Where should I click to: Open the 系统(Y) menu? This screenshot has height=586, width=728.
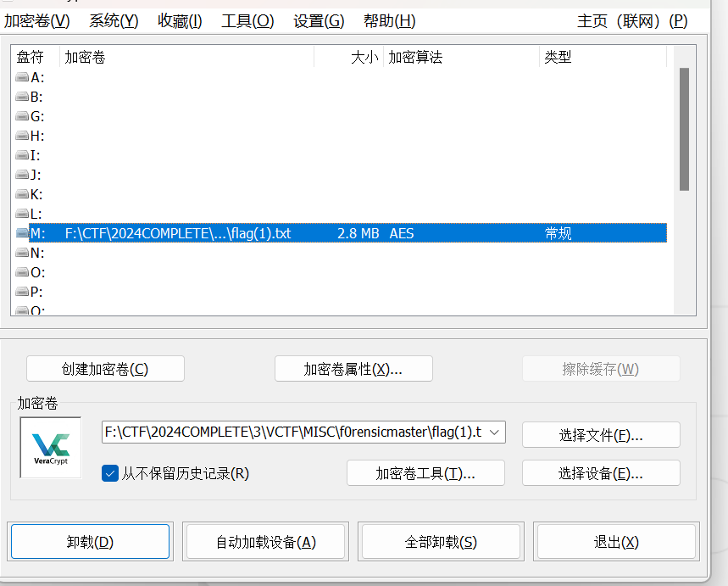(x=114, y=21)
